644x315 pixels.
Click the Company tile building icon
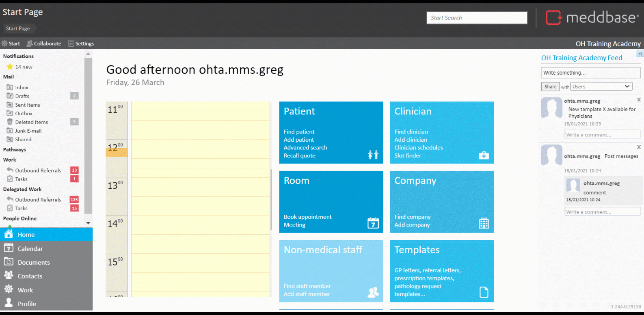pyautogui.click(x=484, y=223)
